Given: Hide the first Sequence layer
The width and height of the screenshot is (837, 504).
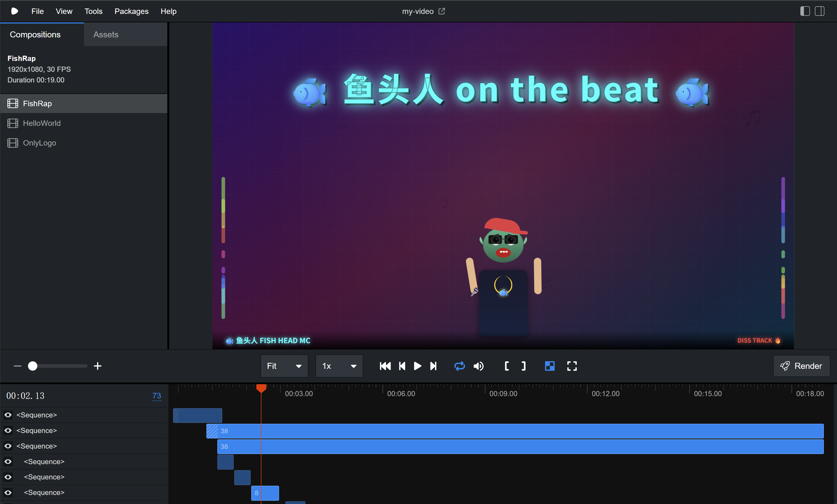Looking at the screenshot, I should pyautogui.click(x=8, y=415).
